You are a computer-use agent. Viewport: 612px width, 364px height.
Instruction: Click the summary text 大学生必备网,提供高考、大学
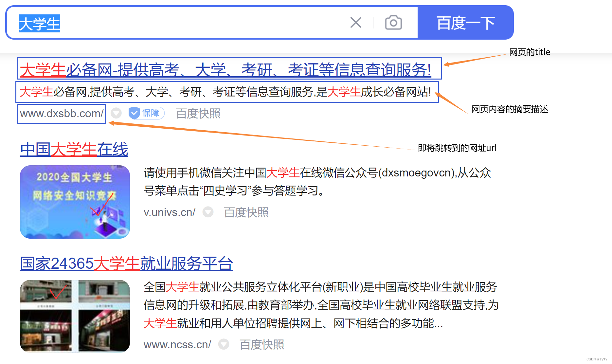pos(225,92)
